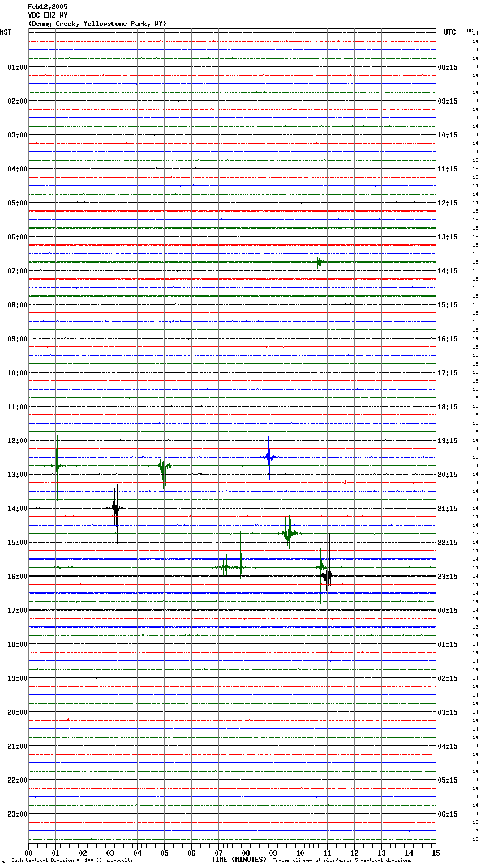Select the 04:00 MST time label
Viewport: 481px width, 868px height.
click(17, 169)
